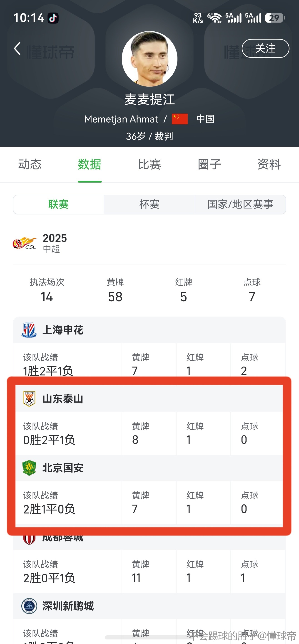Select the 国家/地区赛事 segment
Image resolution: width=299 pixels, height=644 pixels.
click(x=240, y=204)
